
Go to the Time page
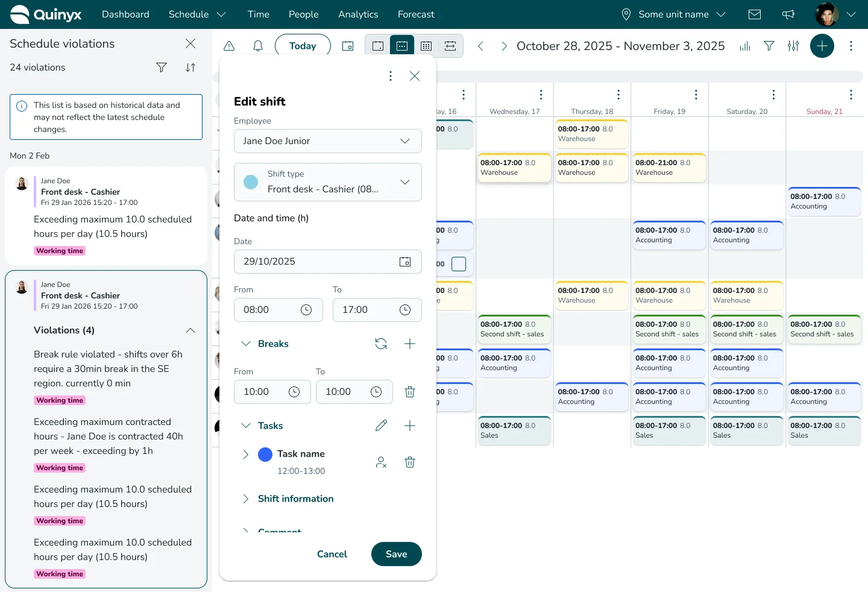click(x=259, y=14)
